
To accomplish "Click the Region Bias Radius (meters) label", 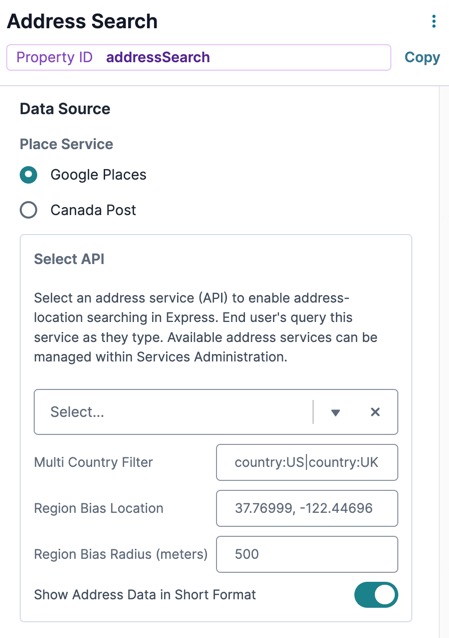I will click(121, 554).
